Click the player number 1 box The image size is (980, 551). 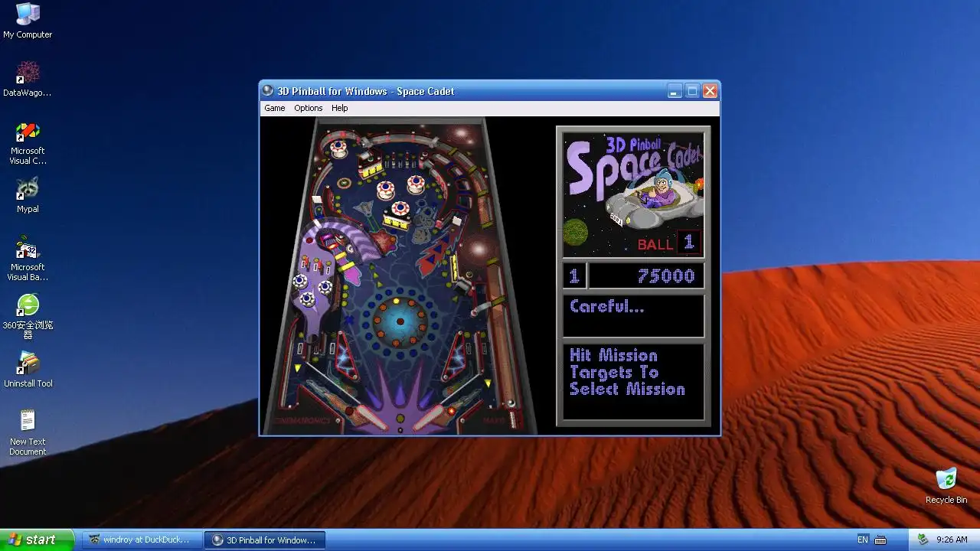(575, 276)
